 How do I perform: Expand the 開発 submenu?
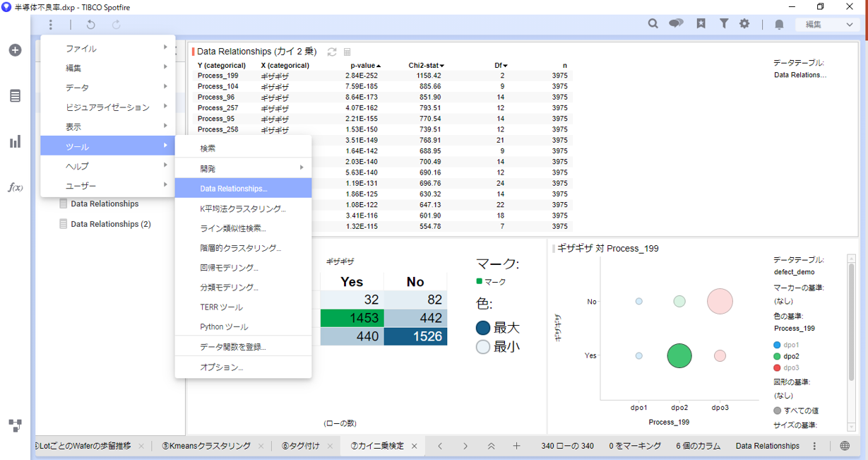(243, 168)
